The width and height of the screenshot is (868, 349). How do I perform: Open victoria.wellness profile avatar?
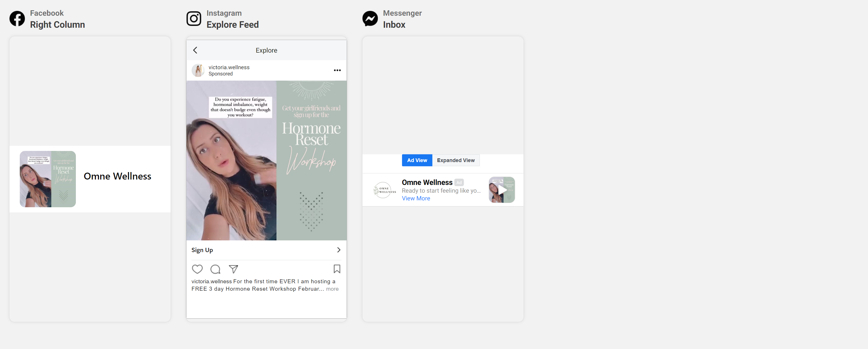tap(198, 70)
